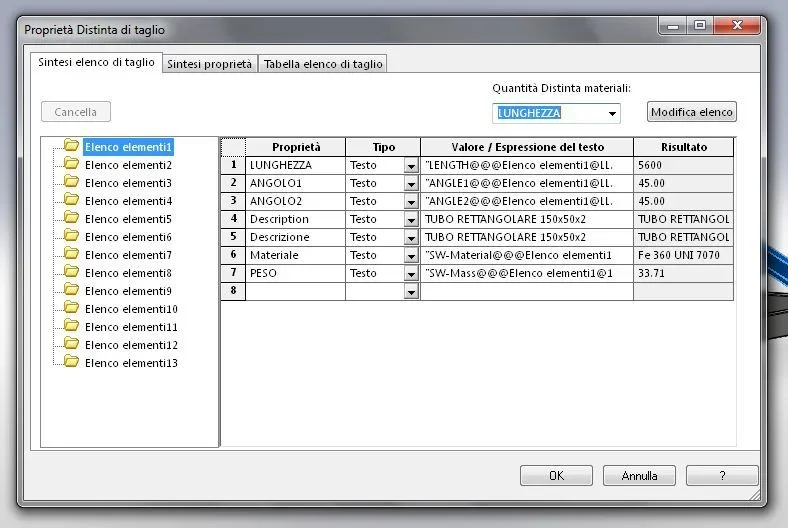The image size is (788, 528).
Task: Click the PESO property cell
Action: coord(296,273)
